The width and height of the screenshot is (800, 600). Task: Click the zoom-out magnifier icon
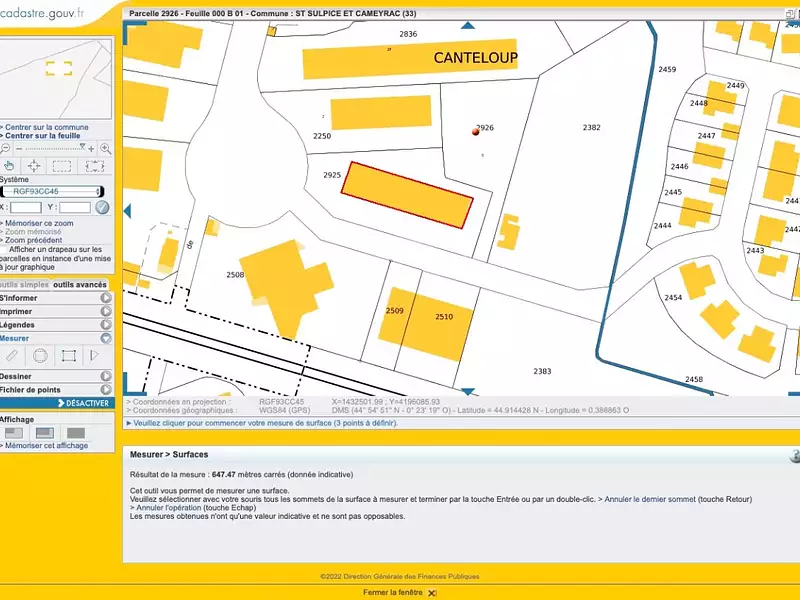(5, 149)
